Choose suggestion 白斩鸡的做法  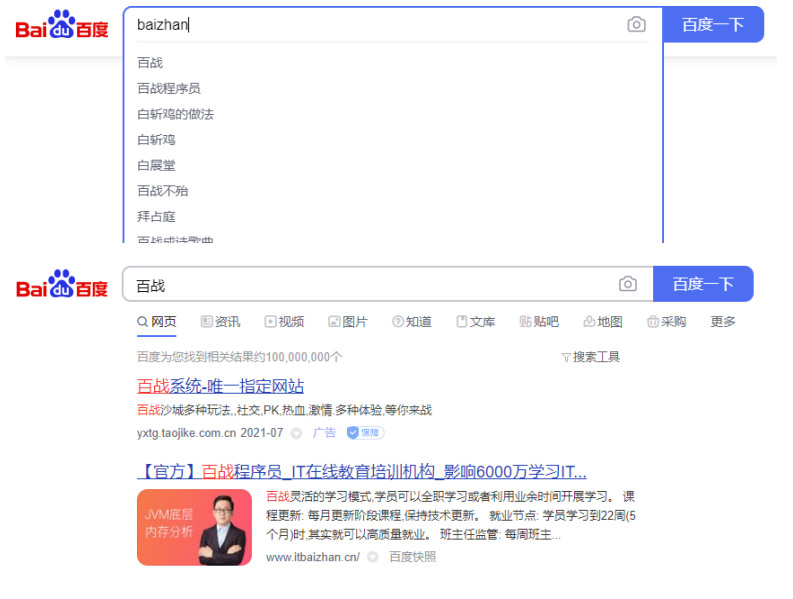click(x=175, y=114)
